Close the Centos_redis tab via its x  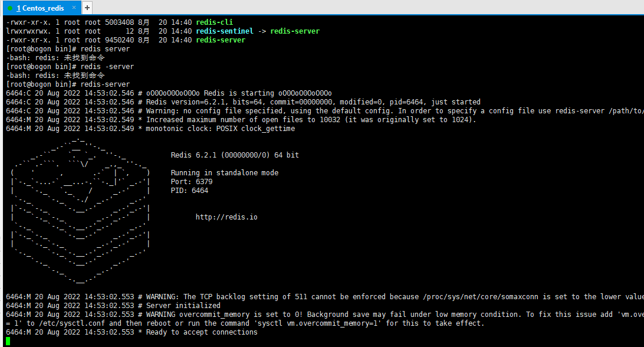(x=74, y=8)
